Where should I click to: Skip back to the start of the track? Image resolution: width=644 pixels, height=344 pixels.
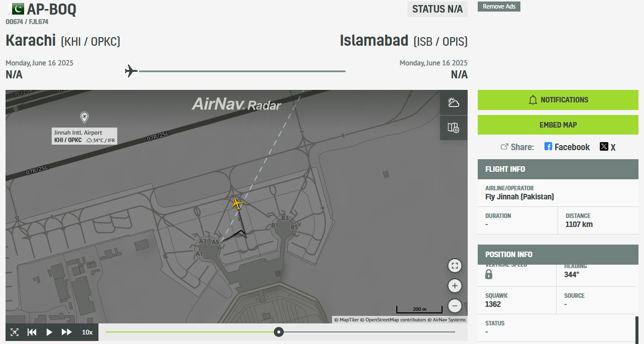tap(32, 332)
